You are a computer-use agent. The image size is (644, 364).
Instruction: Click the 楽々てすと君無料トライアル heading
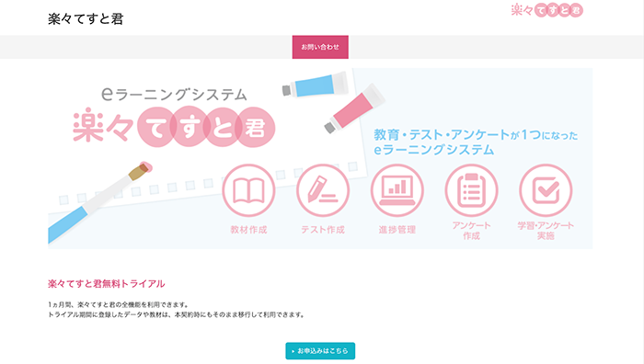coord(107,283)
